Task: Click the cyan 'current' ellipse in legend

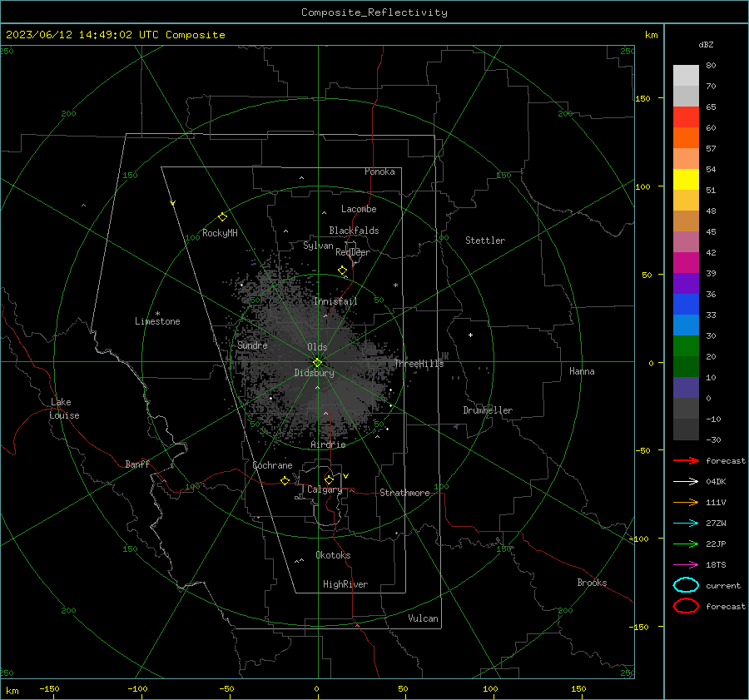Action: point(686,585)
